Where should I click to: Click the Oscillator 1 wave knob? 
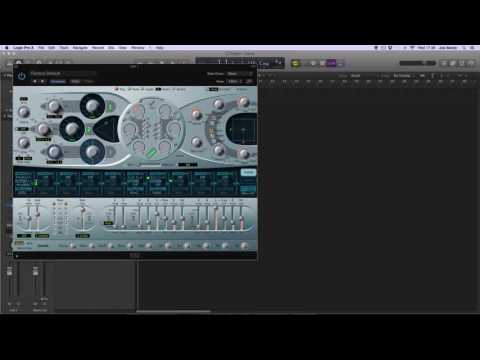pyautogui.click(x=92, y=106)
